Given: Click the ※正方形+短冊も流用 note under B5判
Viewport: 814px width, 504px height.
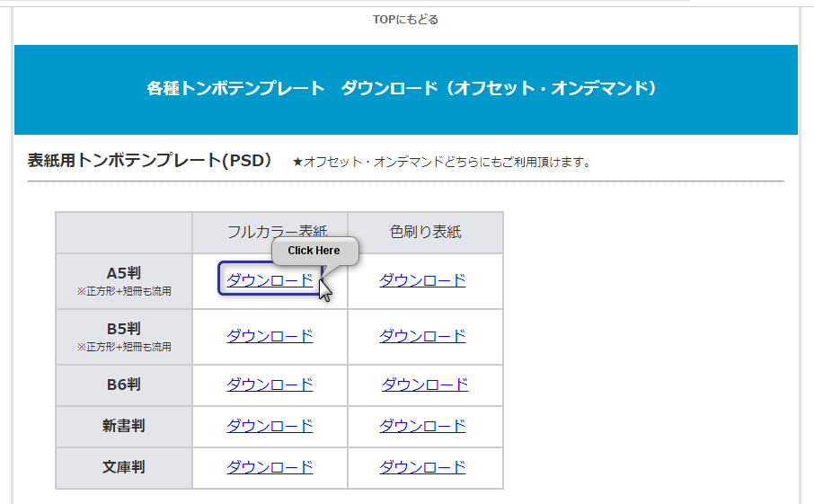Looking at the screenshot, I should (124, 347).
